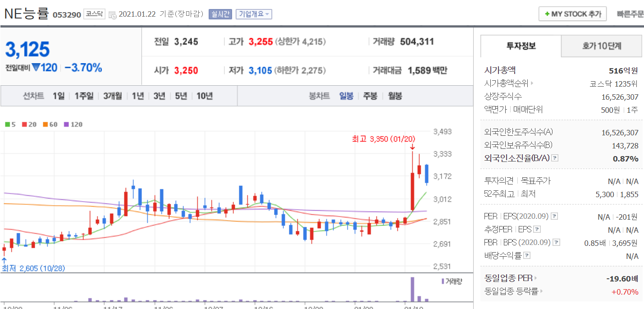Switch candle chart to 월봉
The image size is (644, 309).
[x=395, y=96]
